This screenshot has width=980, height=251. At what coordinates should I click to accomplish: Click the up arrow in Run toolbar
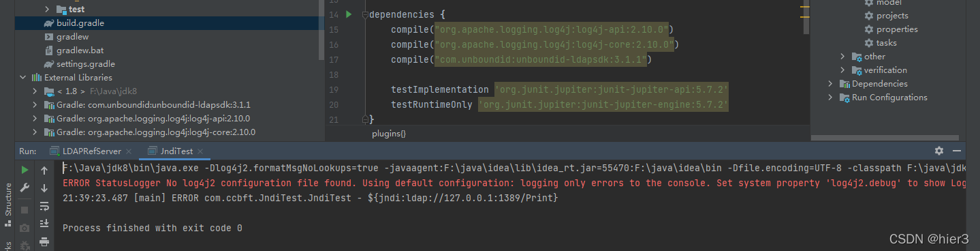[x=44, y=170]
